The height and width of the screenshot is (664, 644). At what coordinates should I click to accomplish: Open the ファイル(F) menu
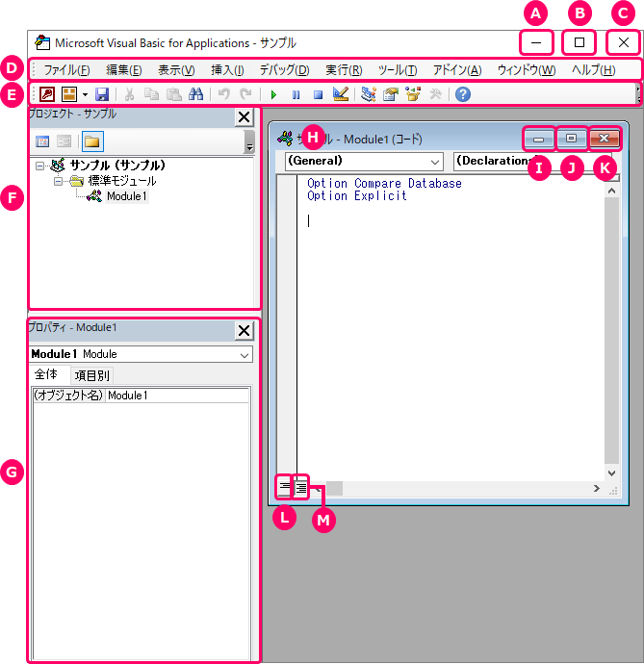[66, 70]
